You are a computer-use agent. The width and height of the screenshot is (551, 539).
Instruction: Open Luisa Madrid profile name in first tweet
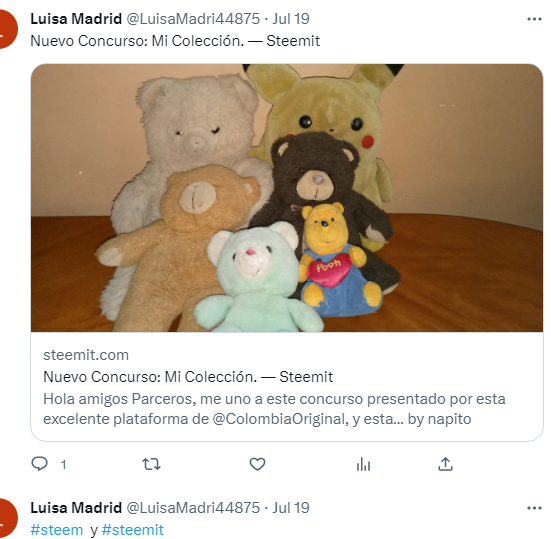click(76, 19)
